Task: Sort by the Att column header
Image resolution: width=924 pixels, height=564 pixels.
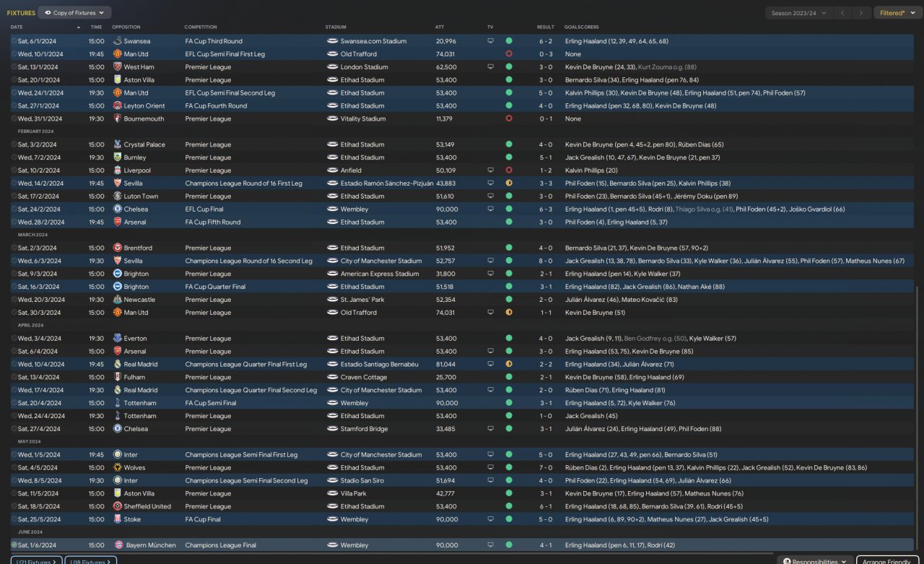Action: tap(440, 27)
